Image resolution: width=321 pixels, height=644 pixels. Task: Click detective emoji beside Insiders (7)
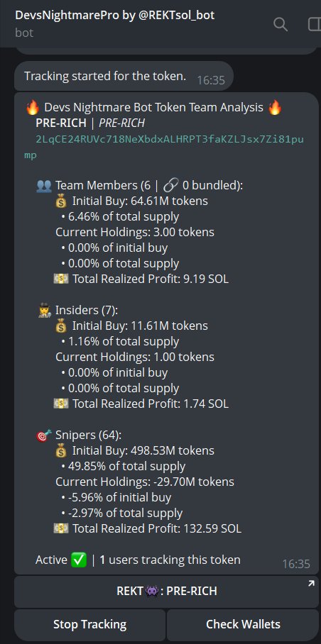[x=44, y=311]
